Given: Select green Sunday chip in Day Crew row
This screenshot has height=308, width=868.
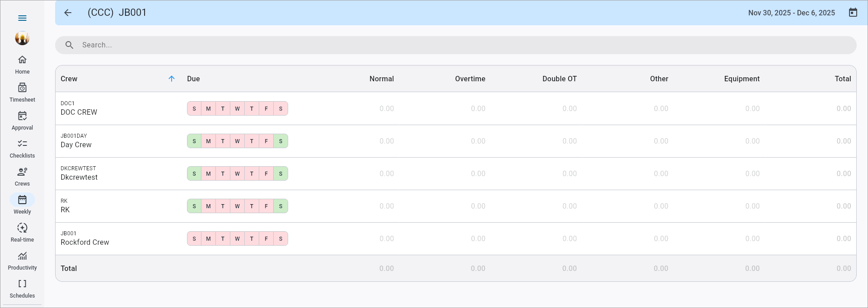Looking at the screenshot, I should (x=194, y=141).
